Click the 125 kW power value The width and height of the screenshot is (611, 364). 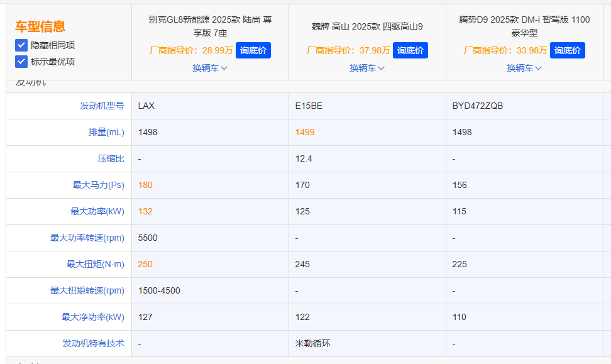302,212
